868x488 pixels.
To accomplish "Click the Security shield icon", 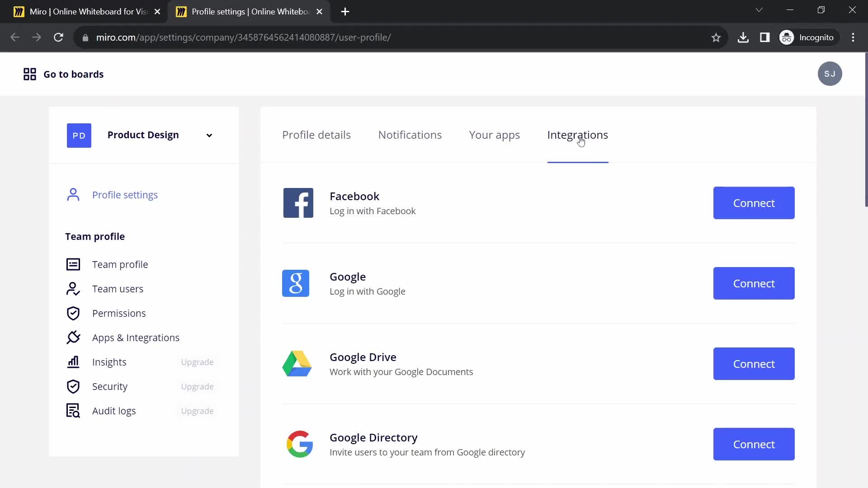I will point(73,386).
